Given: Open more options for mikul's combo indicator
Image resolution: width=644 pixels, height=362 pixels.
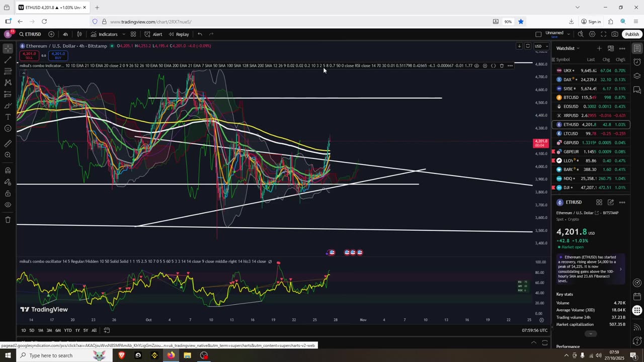Looking at the screenshot, I should point(510,65).
